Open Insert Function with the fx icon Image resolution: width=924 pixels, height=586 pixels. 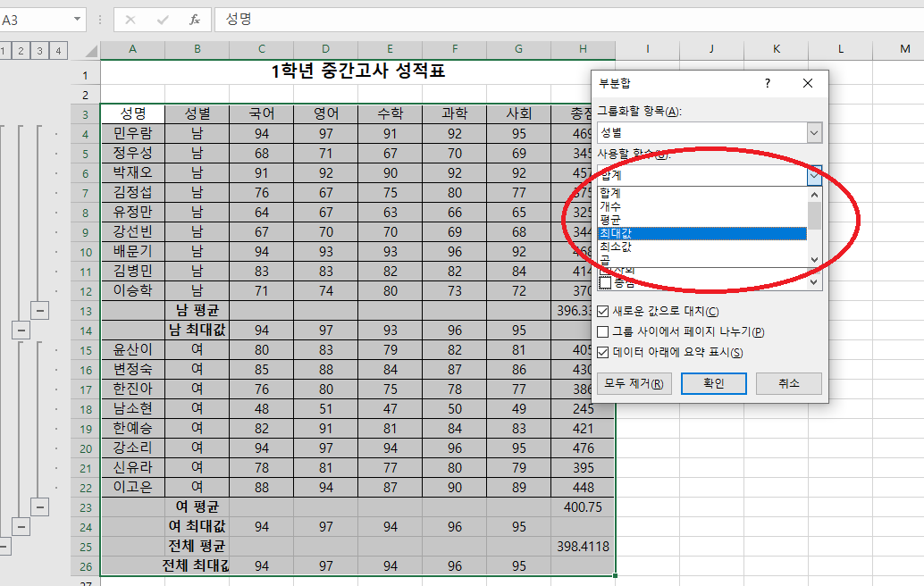pos(194,19)
